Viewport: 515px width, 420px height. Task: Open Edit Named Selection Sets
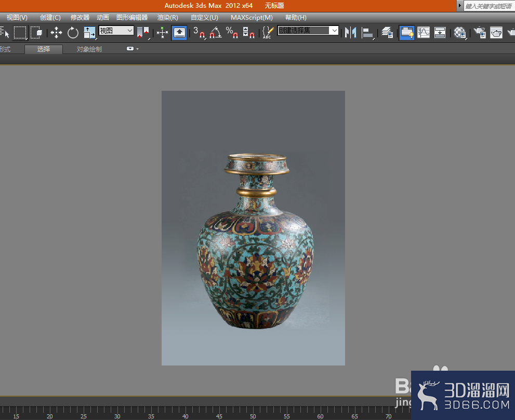(x=268, y=33)
